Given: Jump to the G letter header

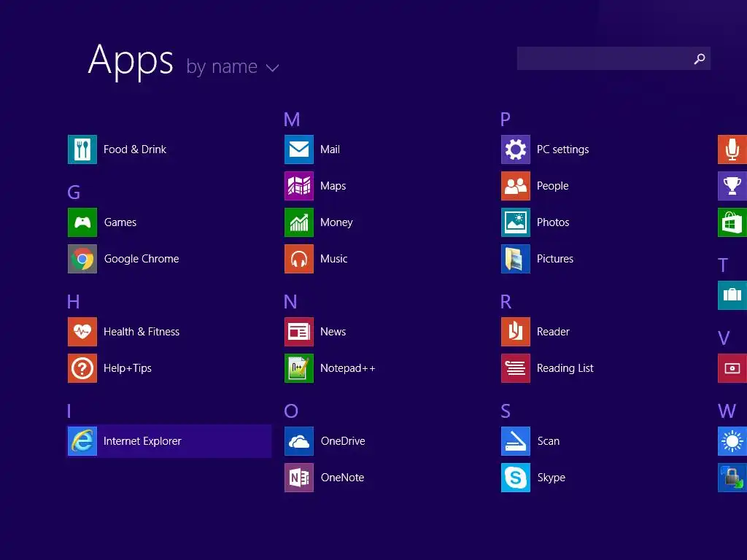Looking at the screenshot, I should tap(74, 192).
